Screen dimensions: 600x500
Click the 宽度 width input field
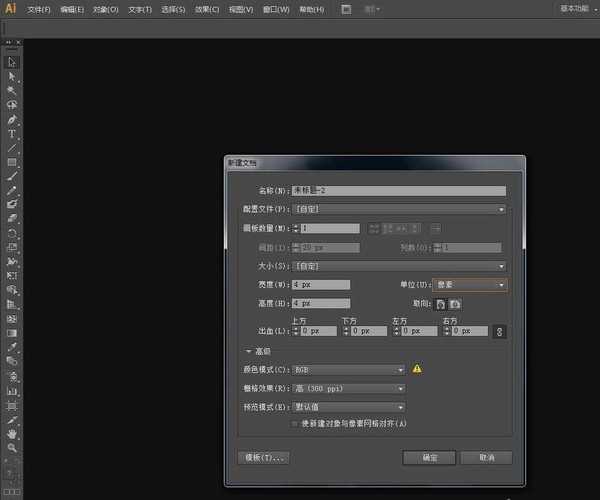tap(321, 285)
